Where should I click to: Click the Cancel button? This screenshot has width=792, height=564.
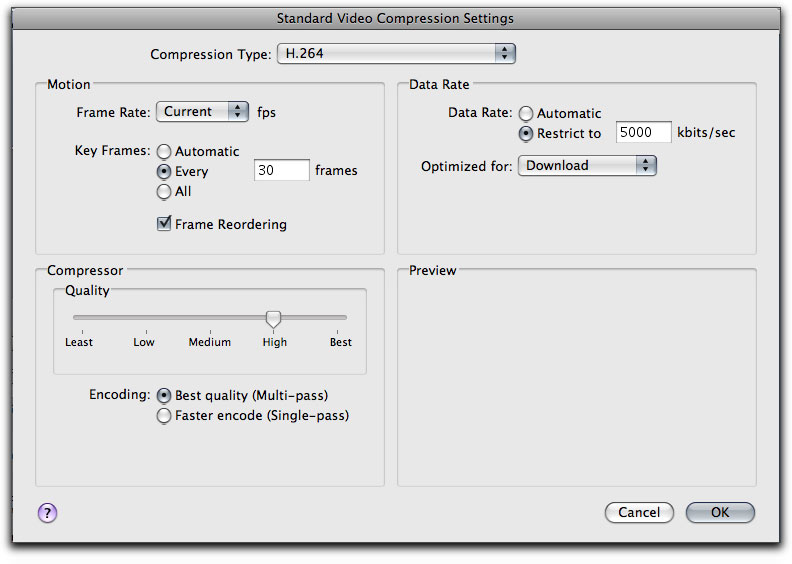(639, 512)
